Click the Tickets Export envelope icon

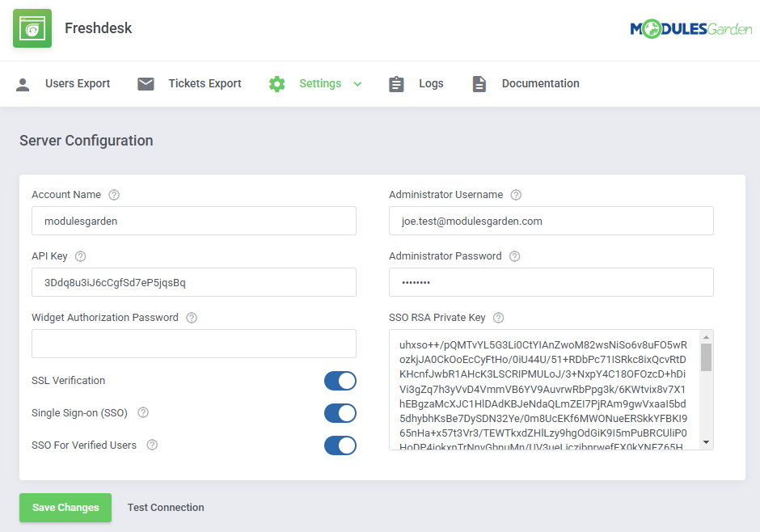[146, 84]
